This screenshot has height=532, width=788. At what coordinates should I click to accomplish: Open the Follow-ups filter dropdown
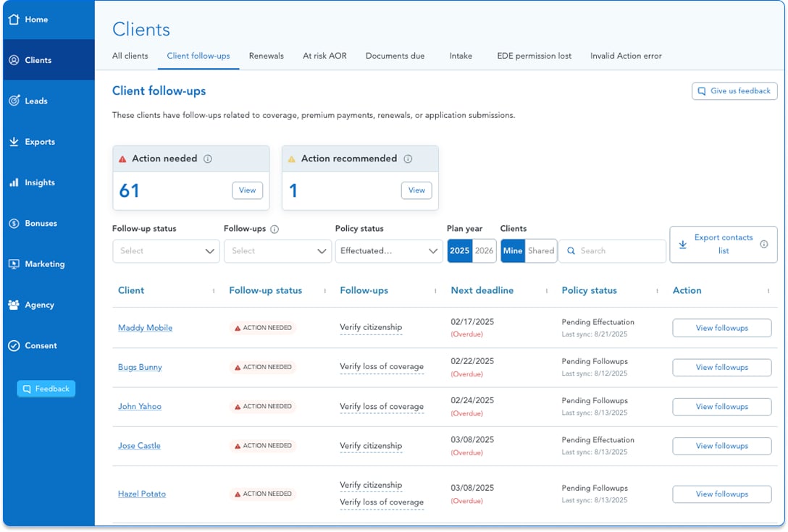[x=277, y=251]
